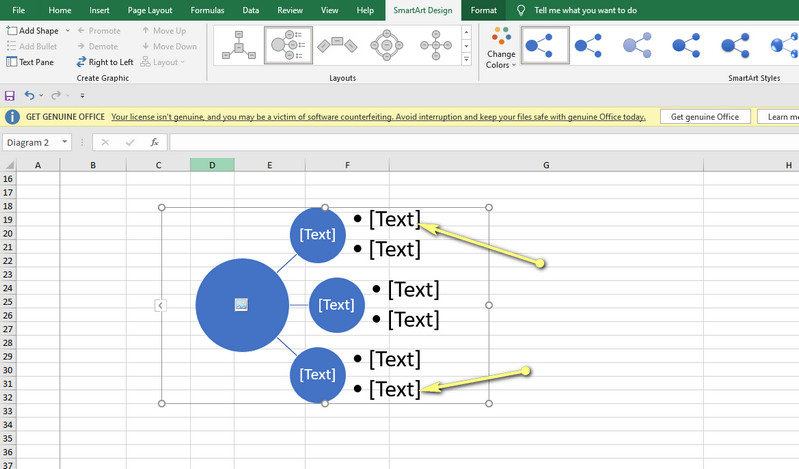Open the File tab
Screen dimensions: 799x469
[x=18, y=10]
